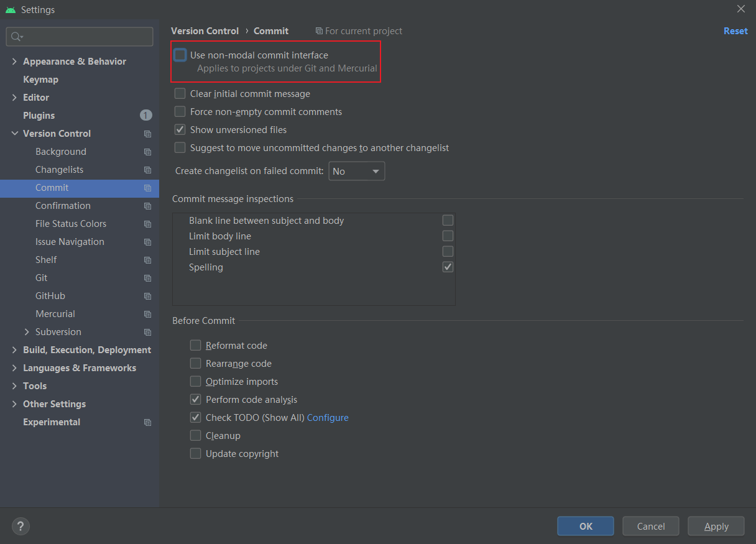
Task: Click the OK button
Action: click(586, 526)
